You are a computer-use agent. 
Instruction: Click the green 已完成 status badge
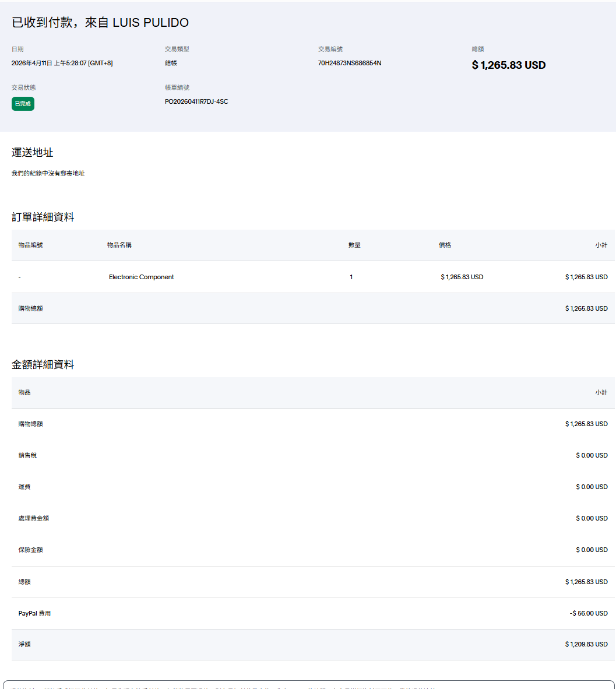[x=23, y=104]
